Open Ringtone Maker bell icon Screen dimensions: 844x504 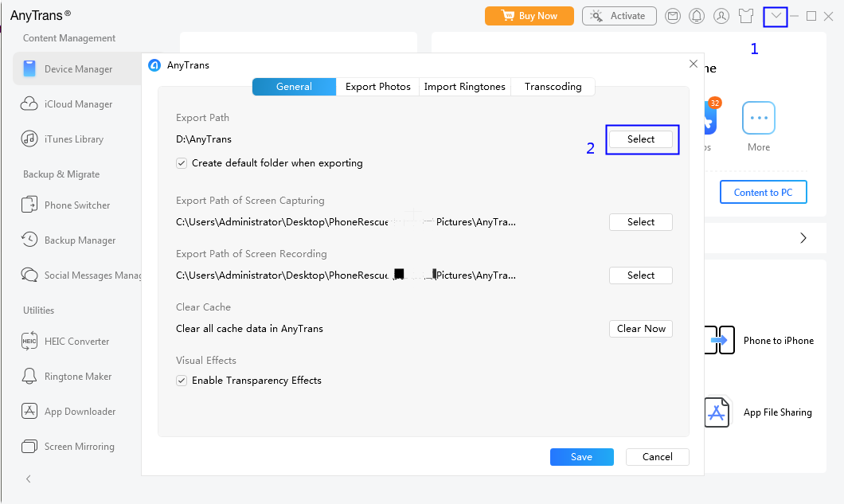[29, 376]
